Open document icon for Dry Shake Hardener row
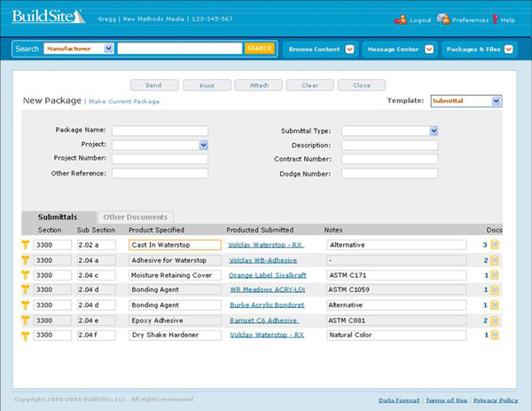 495,335
